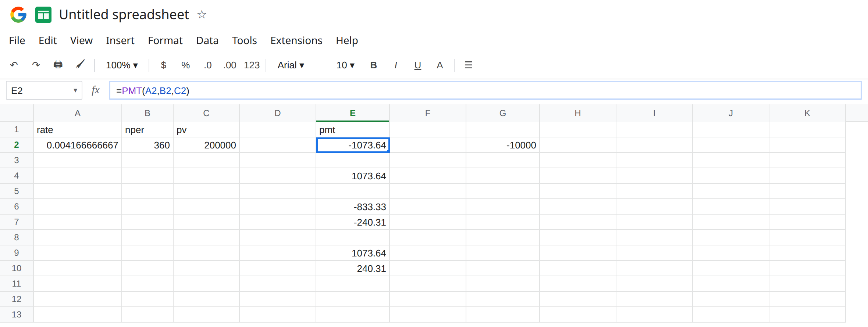Open horizontal align menu icon

coord(468,65)
